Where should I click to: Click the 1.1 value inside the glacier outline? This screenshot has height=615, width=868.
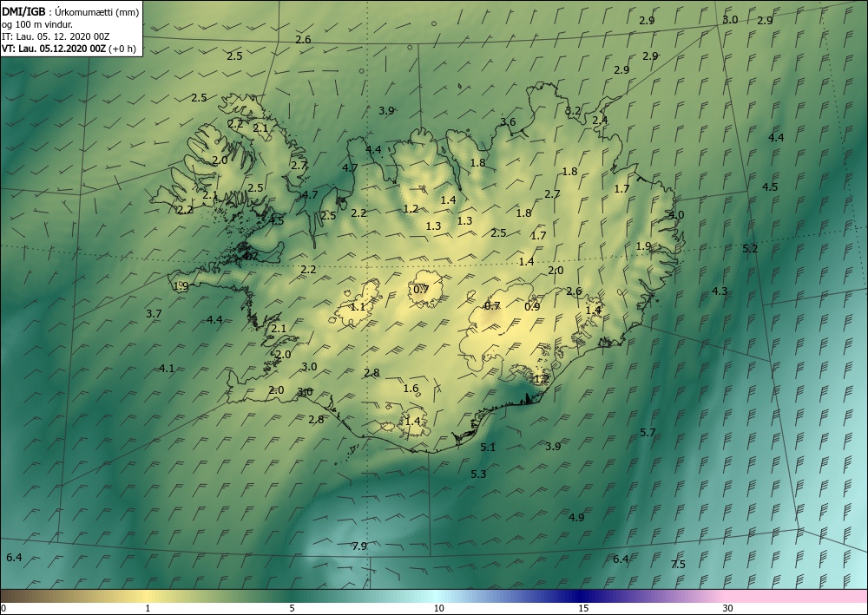pyautogui.click(x=358, y=306)
